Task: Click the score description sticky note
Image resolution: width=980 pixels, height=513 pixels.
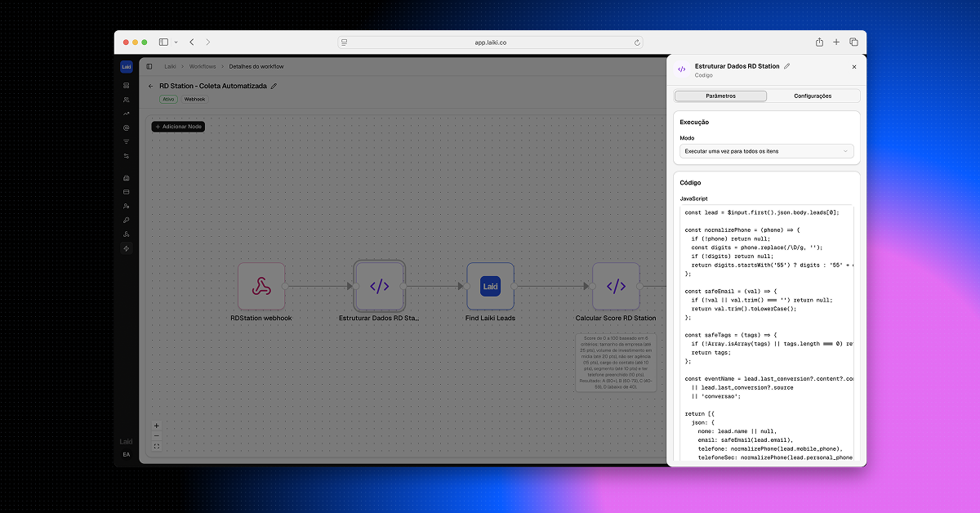Action: pos(616,362)
